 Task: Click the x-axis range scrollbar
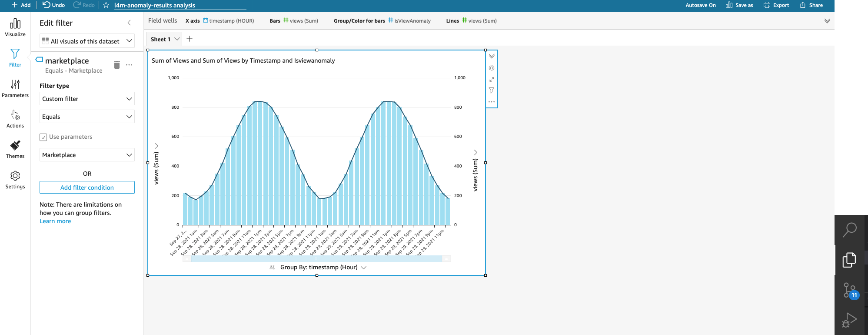click(x=316, y=258)
